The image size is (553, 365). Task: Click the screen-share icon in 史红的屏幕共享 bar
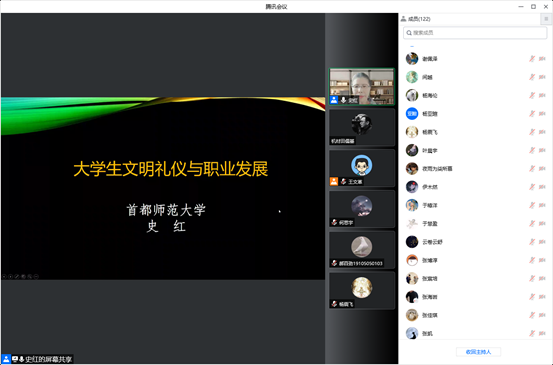click(x=14, y=359)
